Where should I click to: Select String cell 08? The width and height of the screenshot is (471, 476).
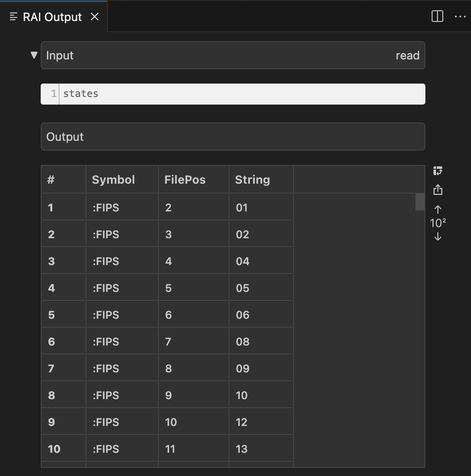point(261,341)
